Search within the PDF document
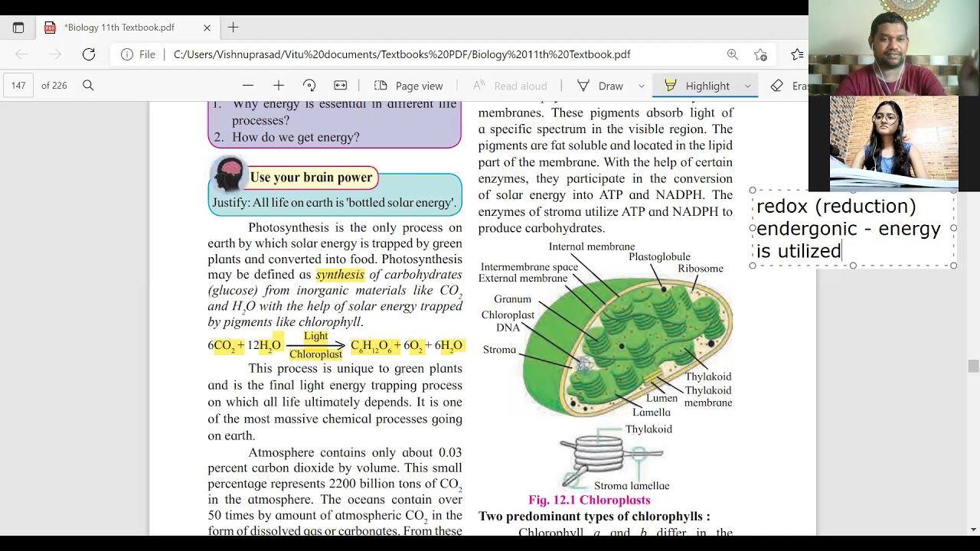Image resolution: width=980 pixels, height=551 pixels. (88, 86)
